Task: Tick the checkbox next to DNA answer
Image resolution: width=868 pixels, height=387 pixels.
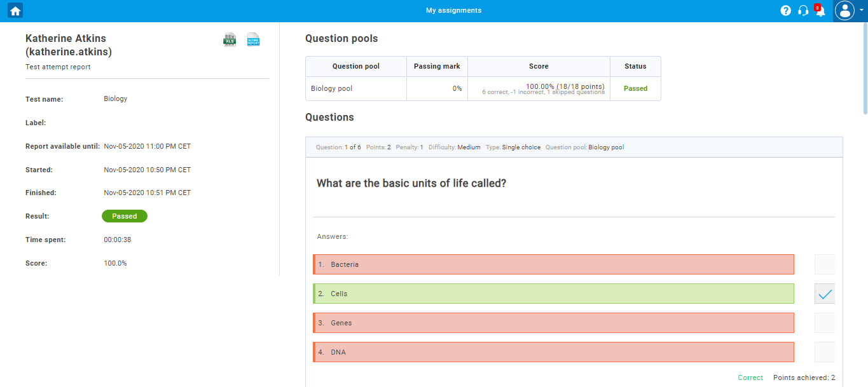Action: coord(824,351)
